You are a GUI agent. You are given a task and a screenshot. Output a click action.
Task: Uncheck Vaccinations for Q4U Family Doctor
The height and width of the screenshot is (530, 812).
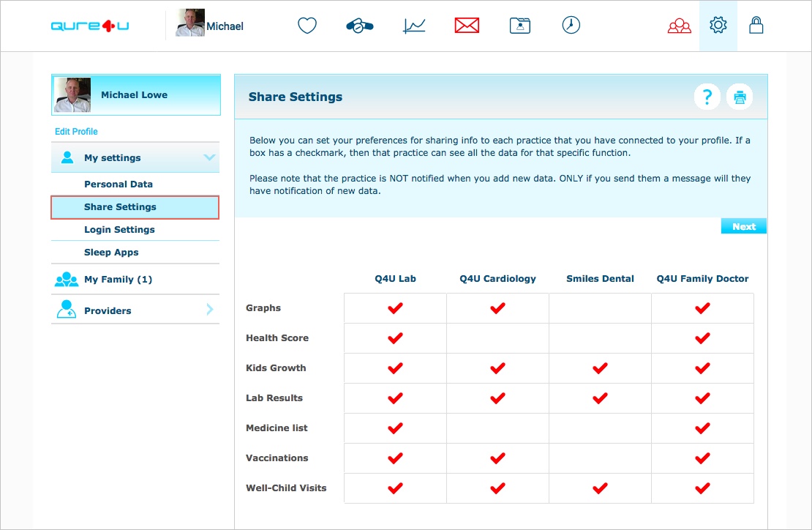pos(703,458)
